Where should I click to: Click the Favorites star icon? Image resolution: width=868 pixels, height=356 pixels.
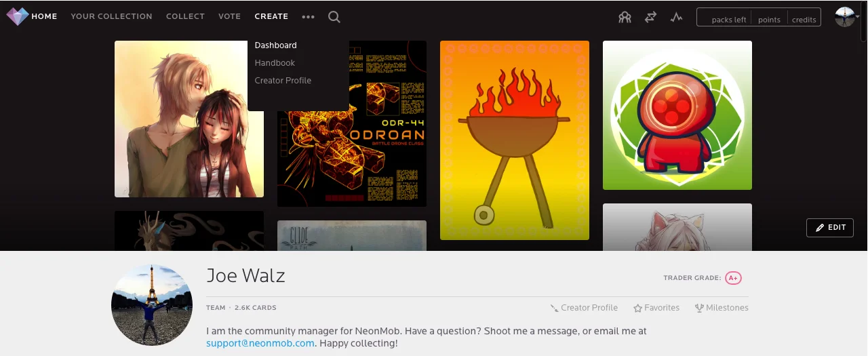point(637,308)
